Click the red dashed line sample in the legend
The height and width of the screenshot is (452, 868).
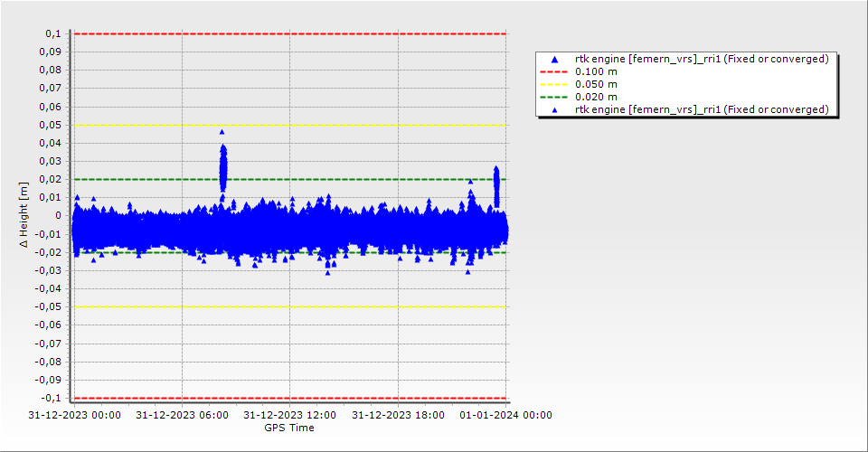(x=555, y=71)
